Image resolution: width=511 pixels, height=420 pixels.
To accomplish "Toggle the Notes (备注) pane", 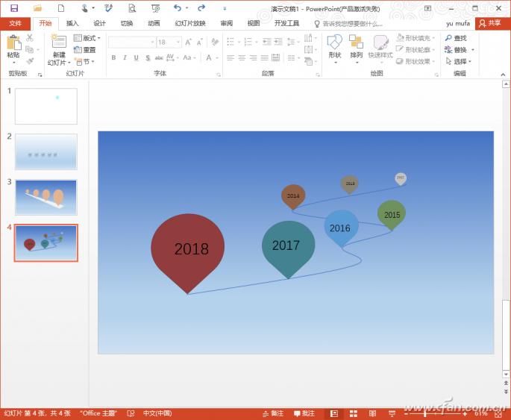I will click(272, 413).
